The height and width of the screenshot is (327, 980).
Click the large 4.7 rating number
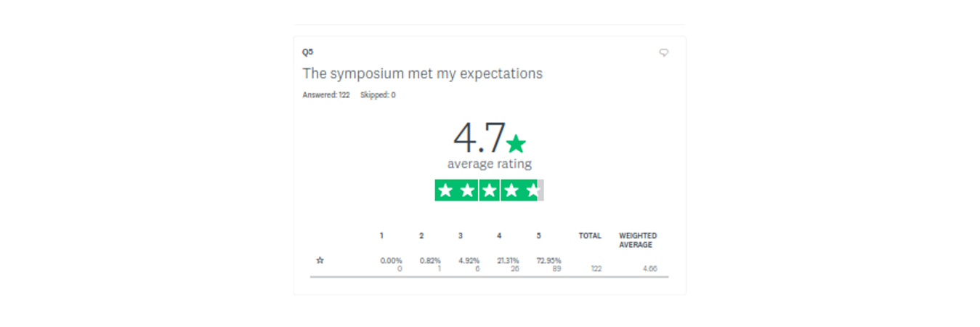point(479,137)
